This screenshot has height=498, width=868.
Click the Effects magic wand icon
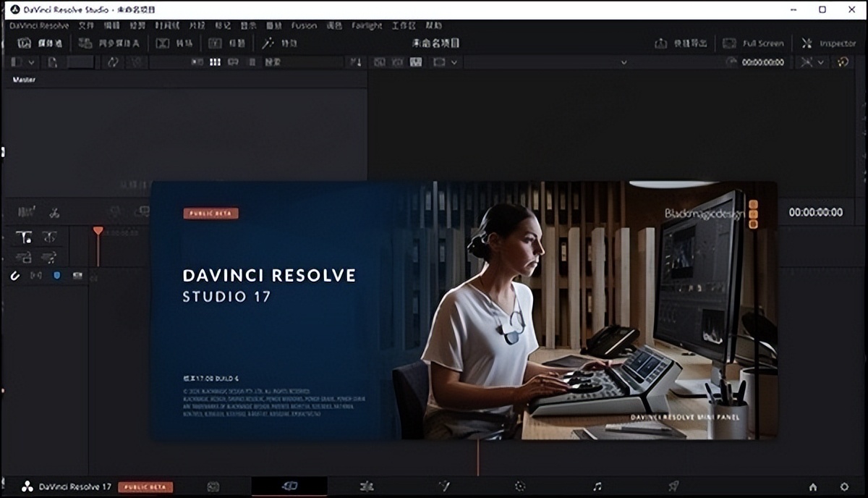[268, 43]
